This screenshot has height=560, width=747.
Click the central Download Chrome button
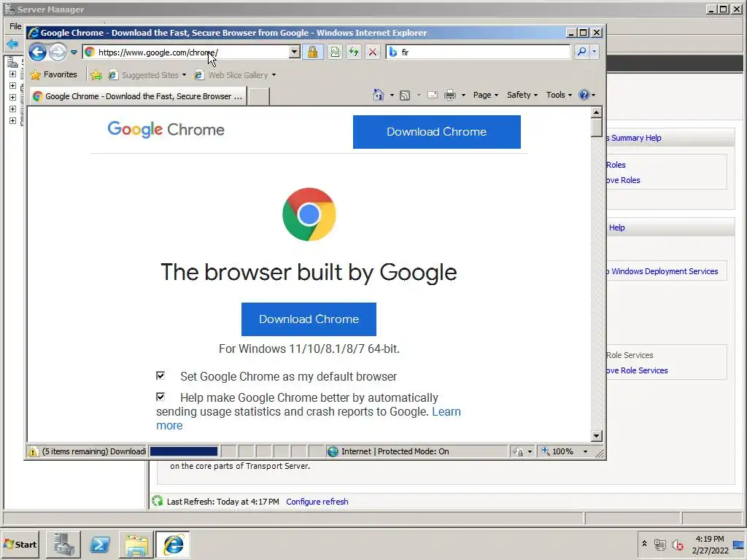(x=309, y=319)
